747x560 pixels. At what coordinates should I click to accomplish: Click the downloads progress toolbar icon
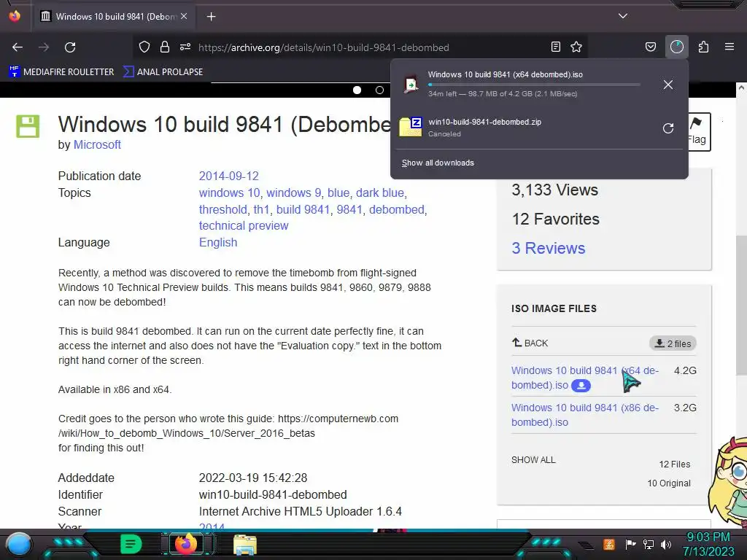pyautogui.click(x=677, y=47)
